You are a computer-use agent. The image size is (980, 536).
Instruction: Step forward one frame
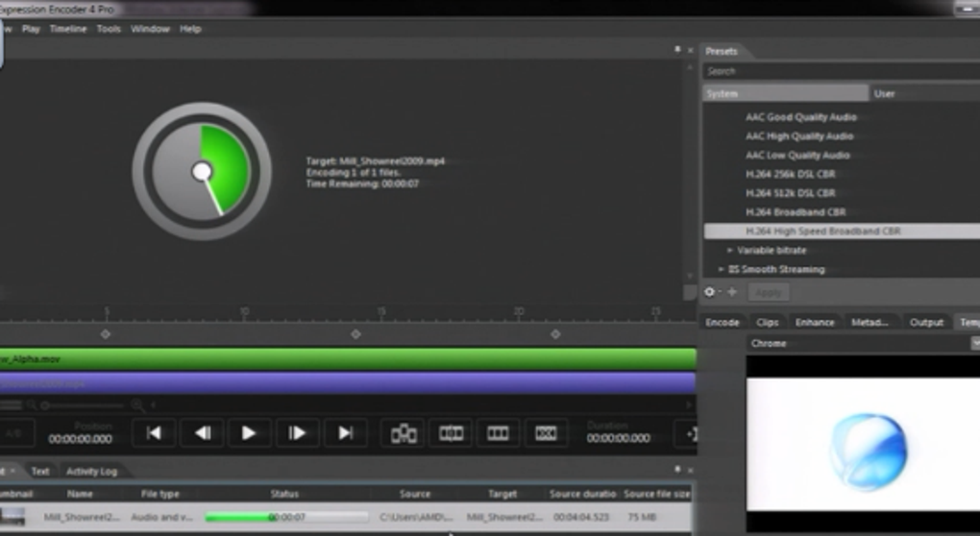(x=297, y=433)
